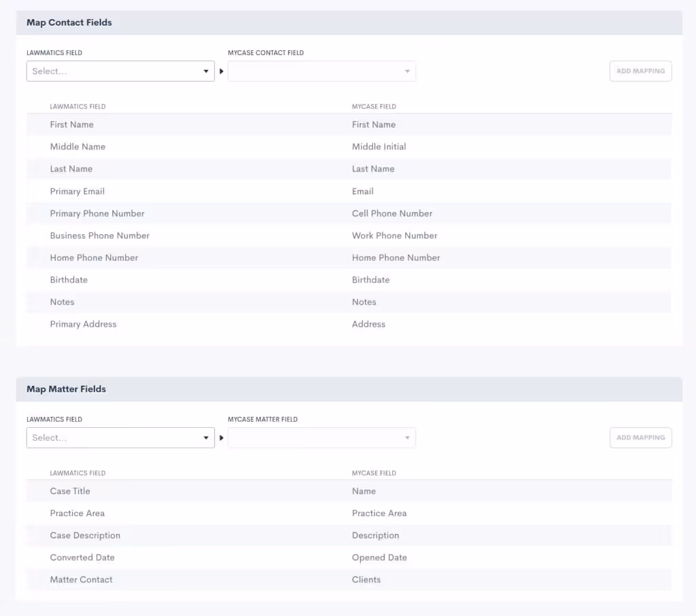Image resolution: width=696 pixels, height=616 pixels.
Task: Click the Lawmatics "Birthdate" cell
Action: tap(69, 280)
